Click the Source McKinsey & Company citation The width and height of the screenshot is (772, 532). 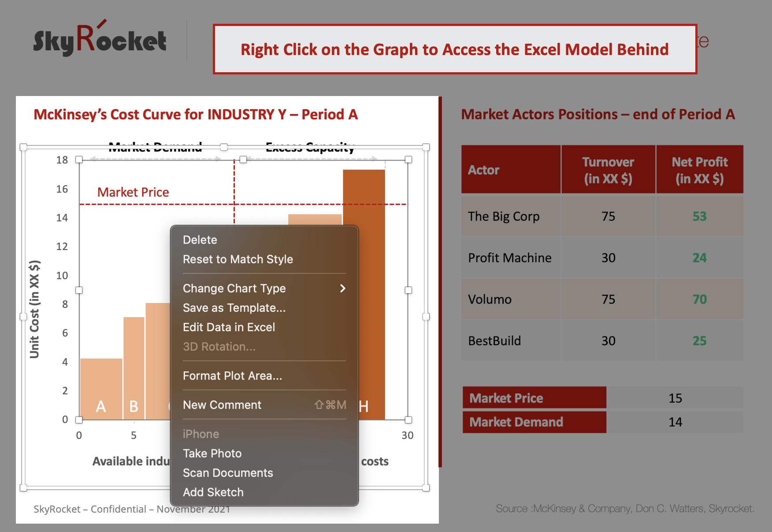[x=625, y=509]
